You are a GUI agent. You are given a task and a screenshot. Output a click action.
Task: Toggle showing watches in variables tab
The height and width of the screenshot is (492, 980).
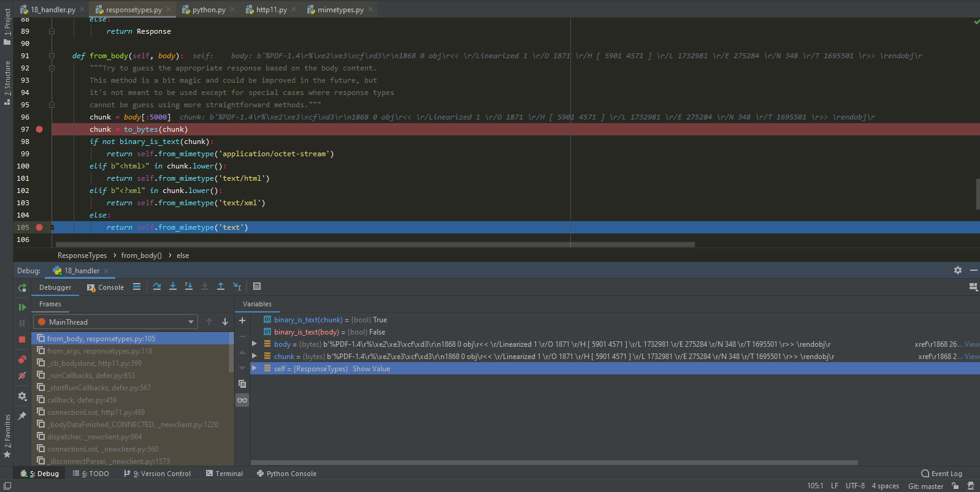tap(242, 400)
